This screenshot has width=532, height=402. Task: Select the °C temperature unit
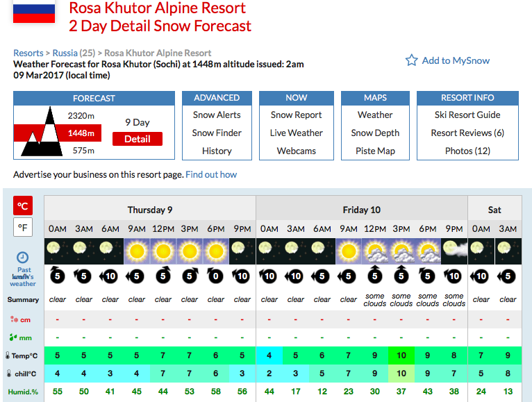pos(23,206)
